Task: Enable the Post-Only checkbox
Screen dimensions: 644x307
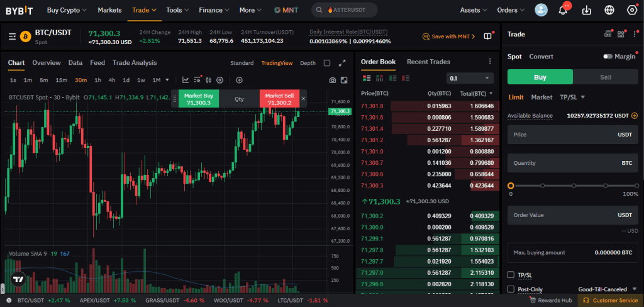Action: (511, 289)
